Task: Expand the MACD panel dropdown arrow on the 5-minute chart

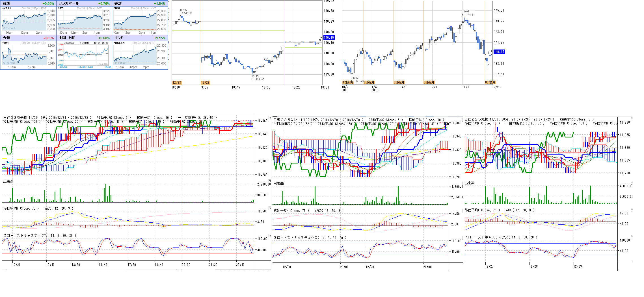Action: point(270,208)
